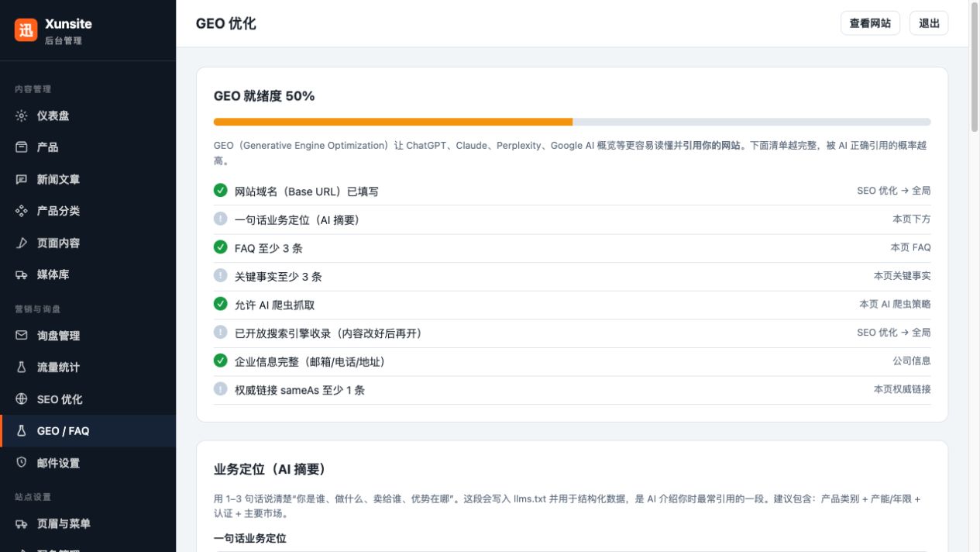The height and width of the screenshot is (552, 980).
Task: Click the Xunsite orange logo icon
Action: pos(26,29)
